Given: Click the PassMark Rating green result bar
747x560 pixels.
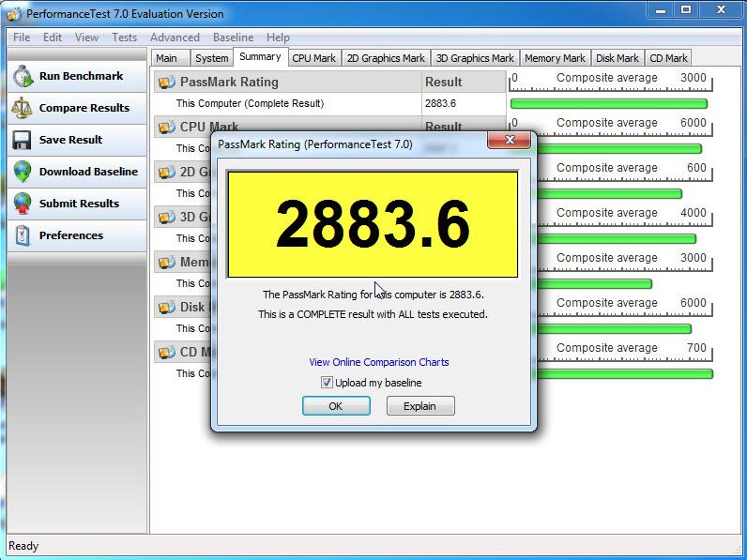Looking at the screenshot, I should point(608,103).
